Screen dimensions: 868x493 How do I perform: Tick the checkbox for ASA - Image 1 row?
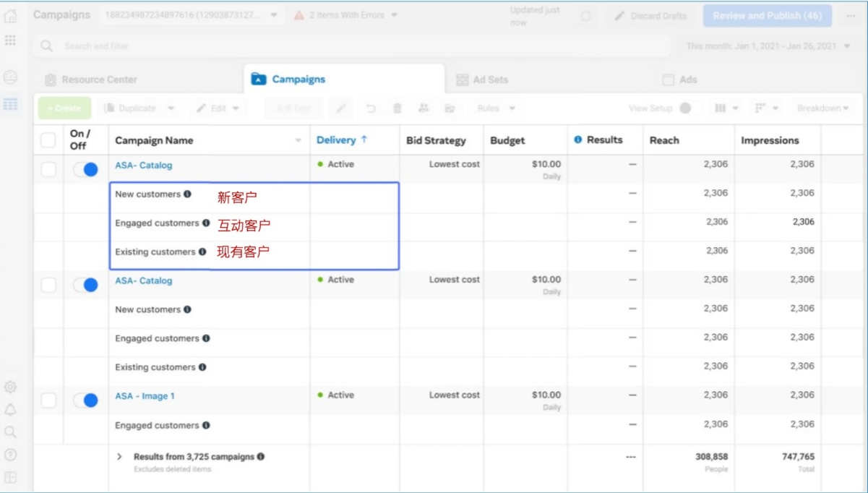click(x=48, y=400)
